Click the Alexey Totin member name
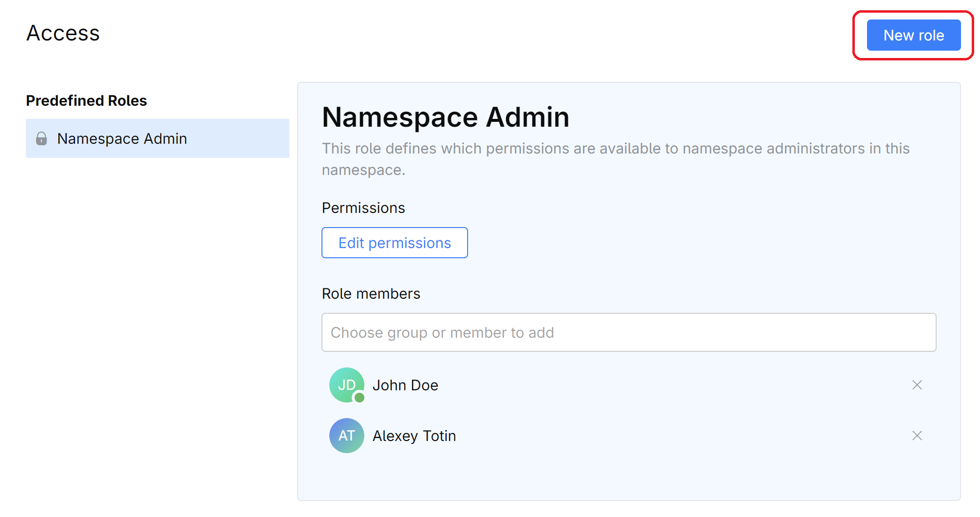980x517 pixels. [x=414, y=436]
